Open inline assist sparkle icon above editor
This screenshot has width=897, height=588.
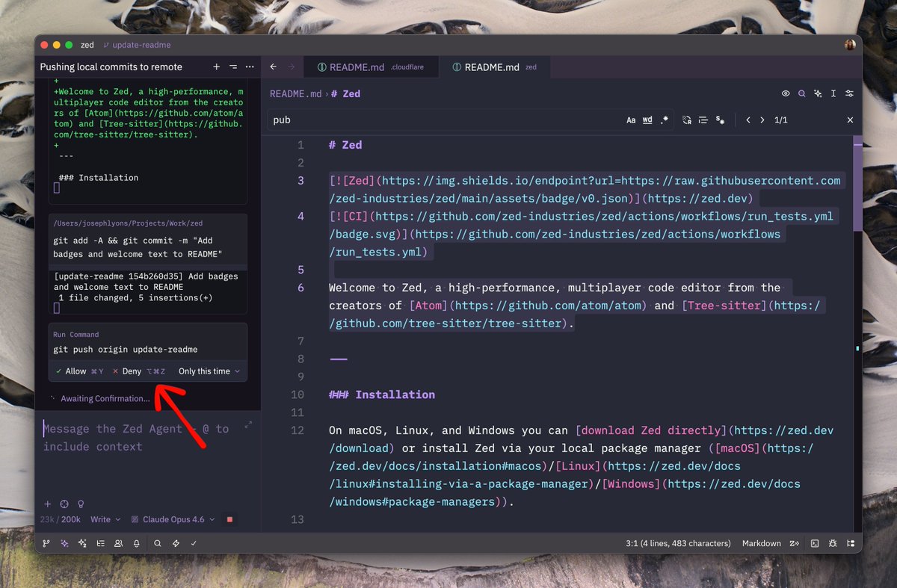tap(818, 93)
